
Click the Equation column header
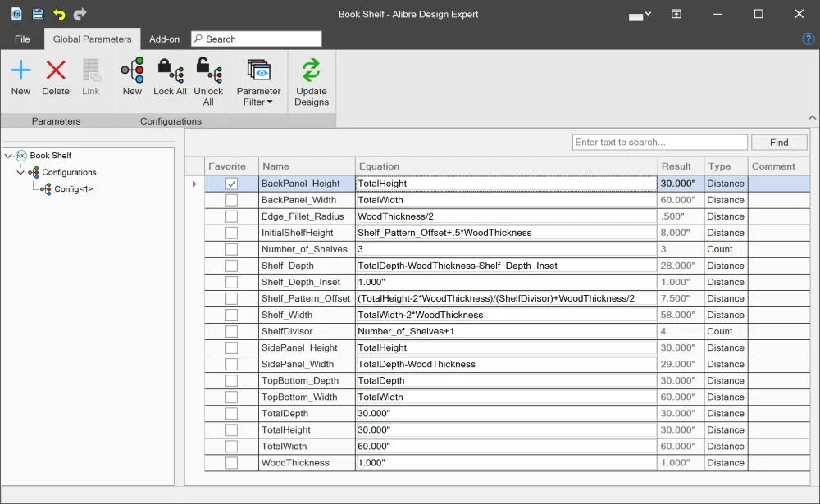506,166
